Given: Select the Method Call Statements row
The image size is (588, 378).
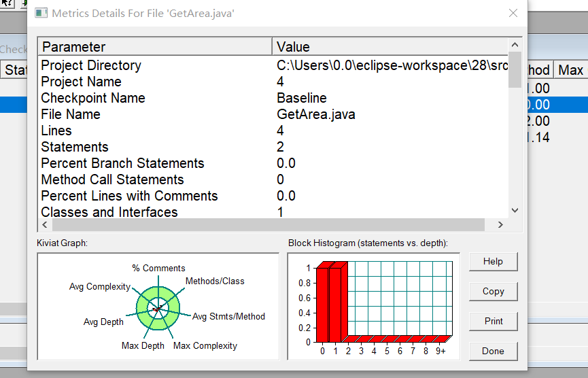Looking at the screenshot, I should tap(273, 179).
